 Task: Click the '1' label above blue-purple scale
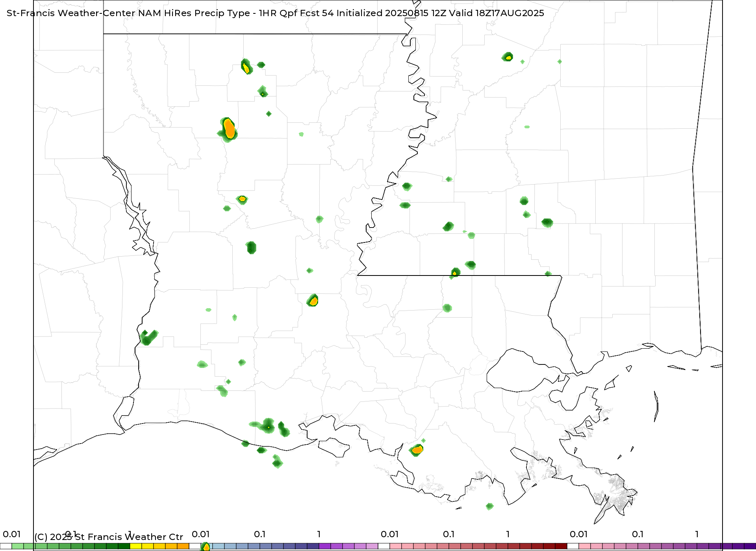coord(319,534)
